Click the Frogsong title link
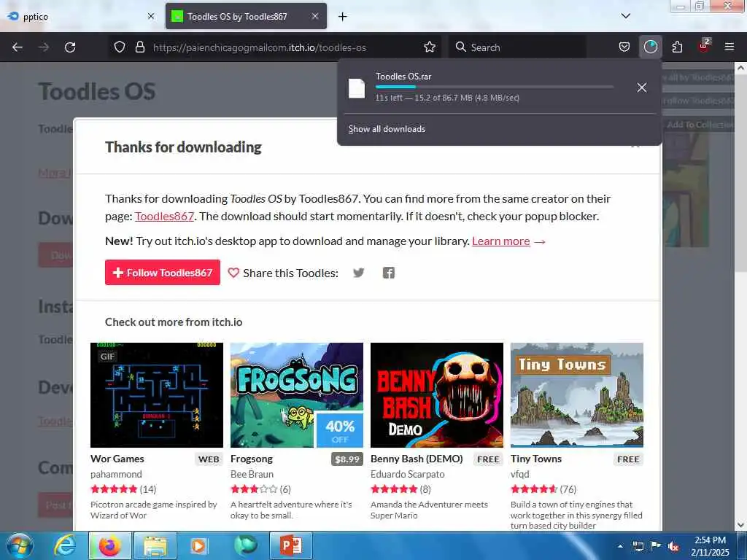This screenshot has height=560, width=747. pos(252,459)
